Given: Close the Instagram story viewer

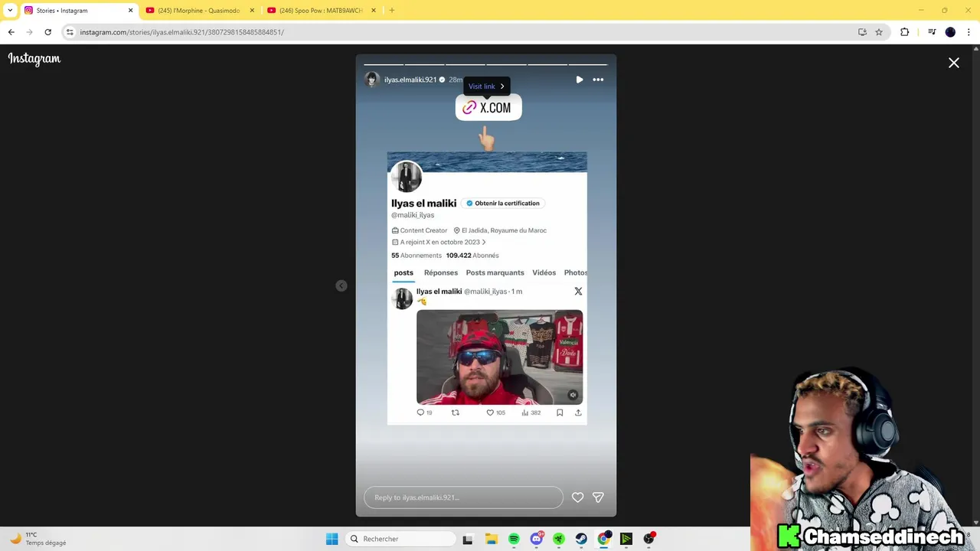Looking at the screenshot, I should tap(953, 63).
